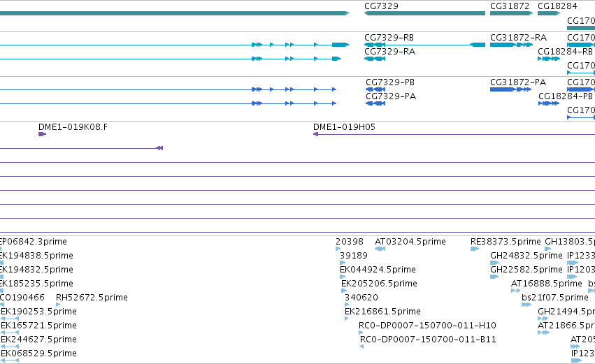Select the CG7329-RA transcript label

[x=389, y=52]
